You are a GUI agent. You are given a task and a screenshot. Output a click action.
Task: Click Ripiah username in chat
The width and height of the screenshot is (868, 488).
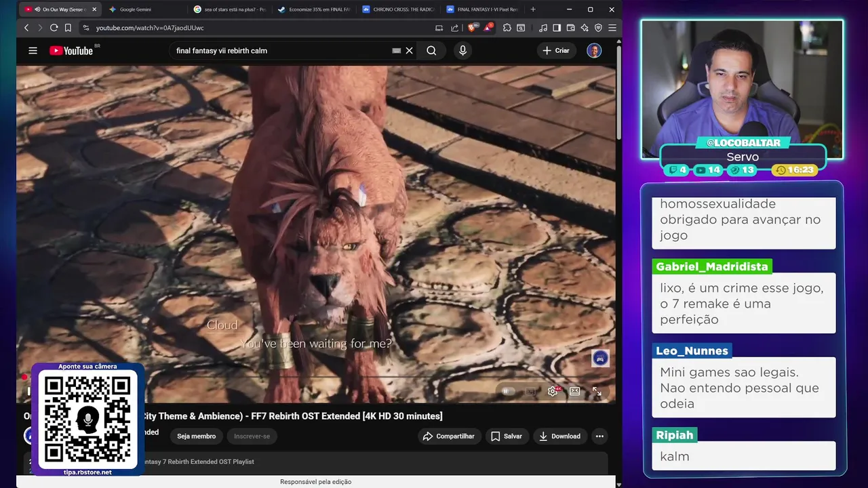tap(675, 435)
